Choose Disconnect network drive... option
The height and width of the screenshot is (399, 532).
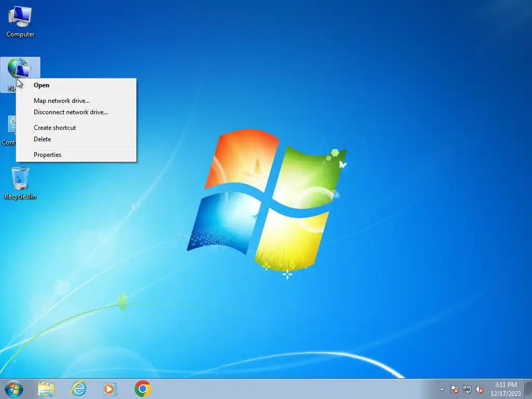pos(76,112)
